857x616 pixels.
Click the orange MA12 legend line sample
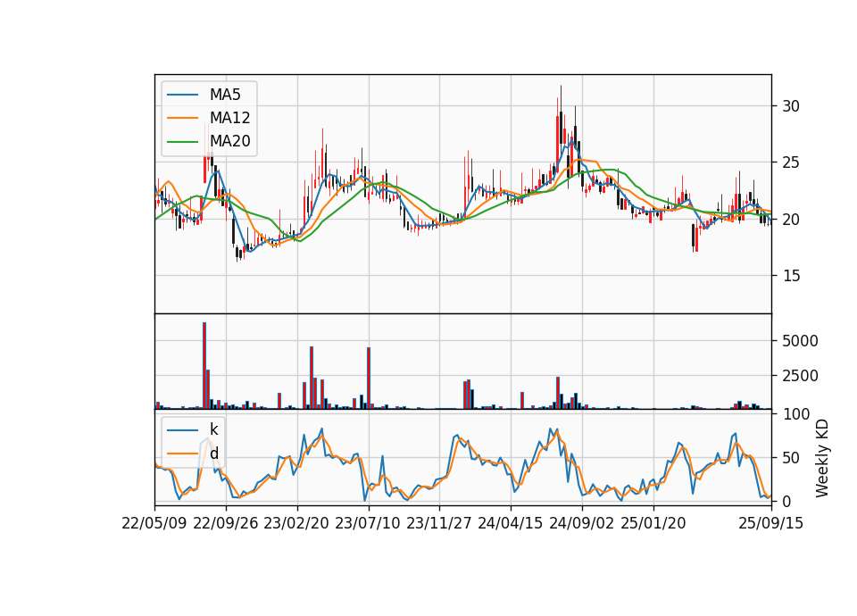coord(182,118)
